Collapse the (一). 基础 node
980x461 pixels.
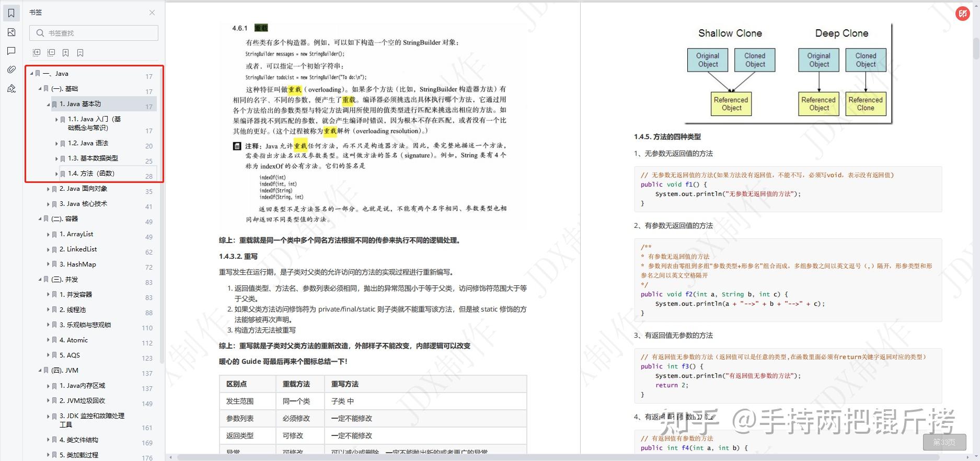(40, 89)
